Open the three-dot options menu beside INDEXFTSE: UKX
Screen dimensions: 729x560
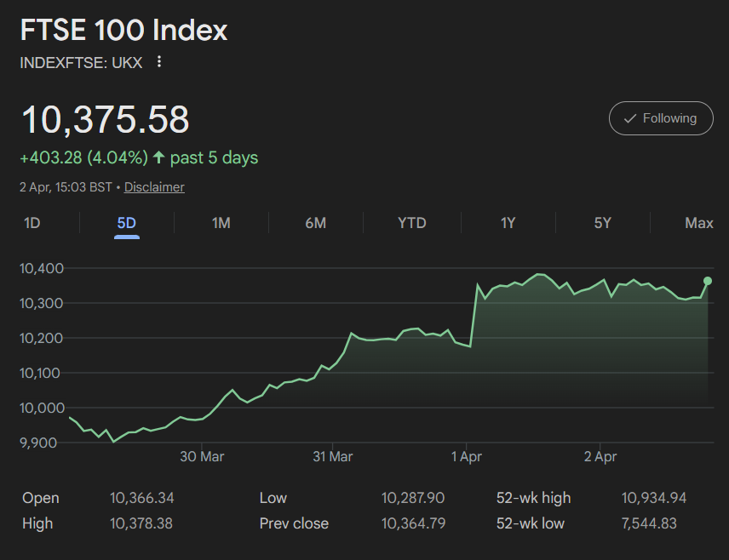(159, 62)
